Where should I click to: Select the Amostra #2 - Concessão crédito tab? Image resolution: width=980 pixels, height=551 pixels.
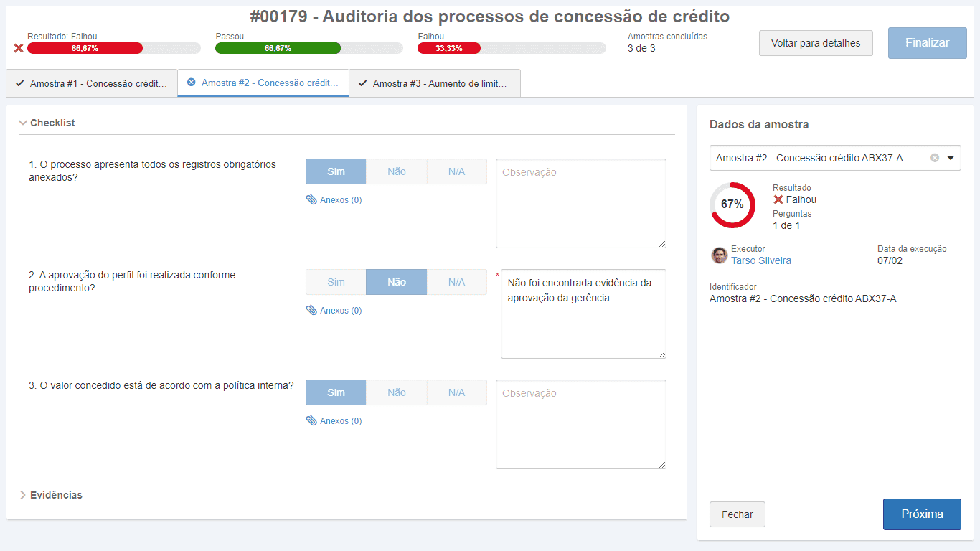click(263, 83)
